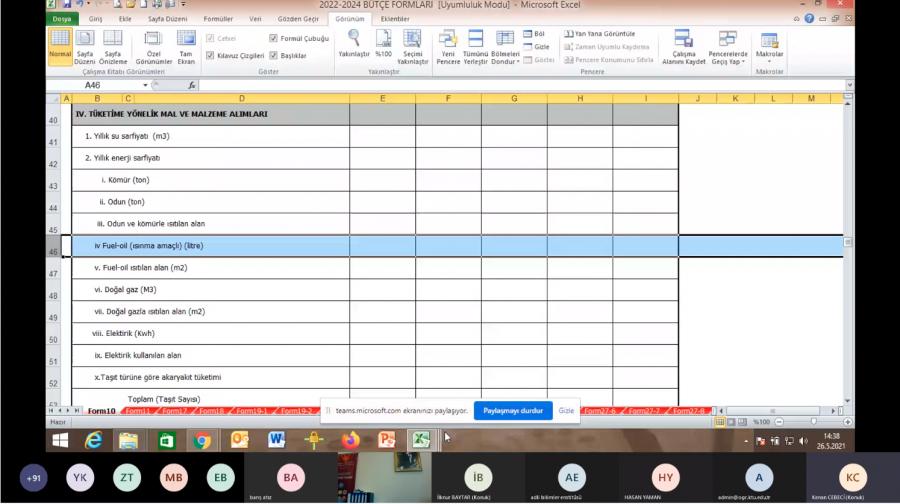The image size is (900, 504).
Task: Switch to Tam Ekran full screen view
Action: click(x=186, y=46)
